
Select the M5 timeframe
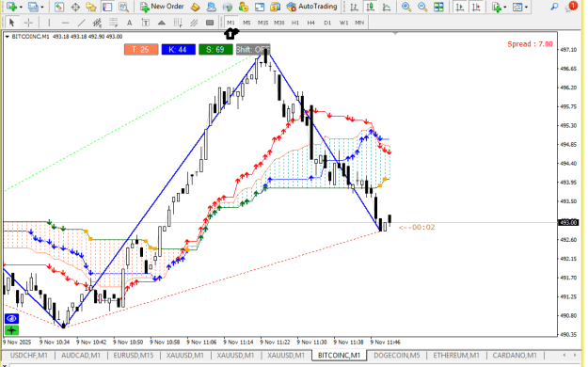click(246, 23)
